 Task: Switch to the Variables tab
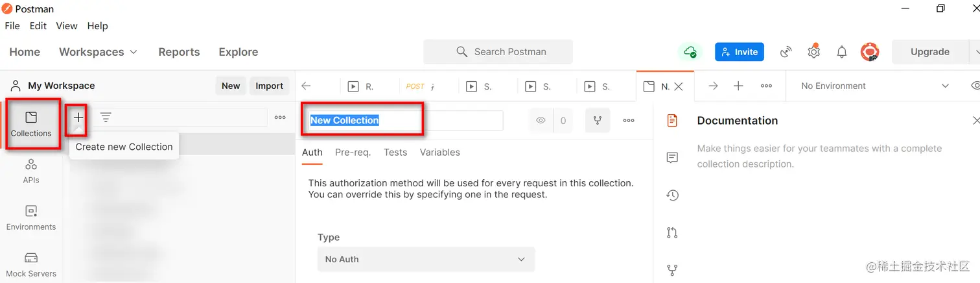coord(440,153)
